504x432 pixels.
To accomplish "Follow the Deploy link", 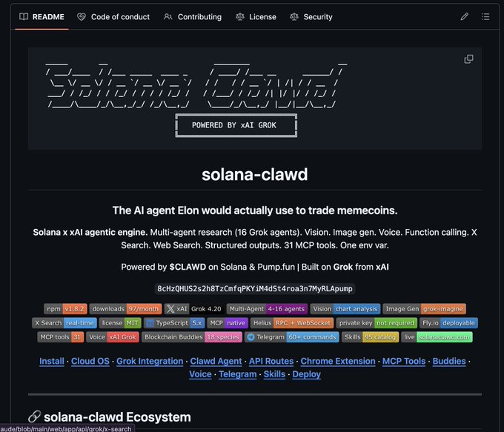I will [306, 374].
